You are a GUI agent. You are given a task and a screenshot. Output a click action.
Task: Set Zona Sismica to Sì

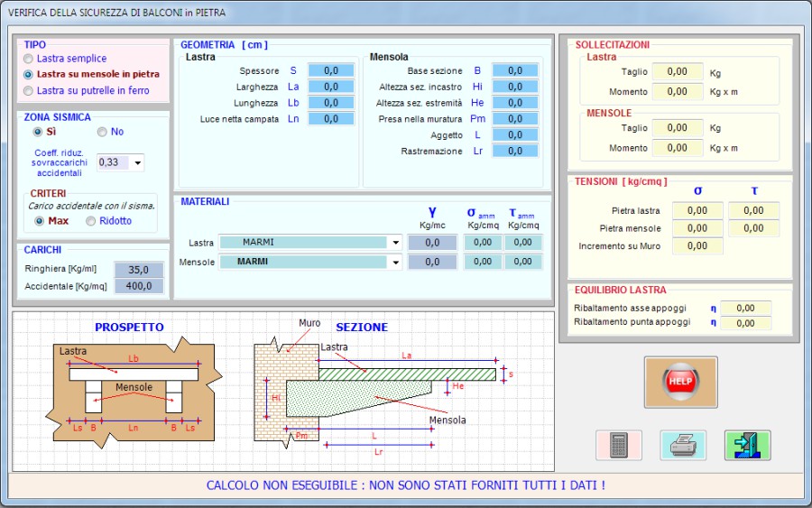coord(44,132)
